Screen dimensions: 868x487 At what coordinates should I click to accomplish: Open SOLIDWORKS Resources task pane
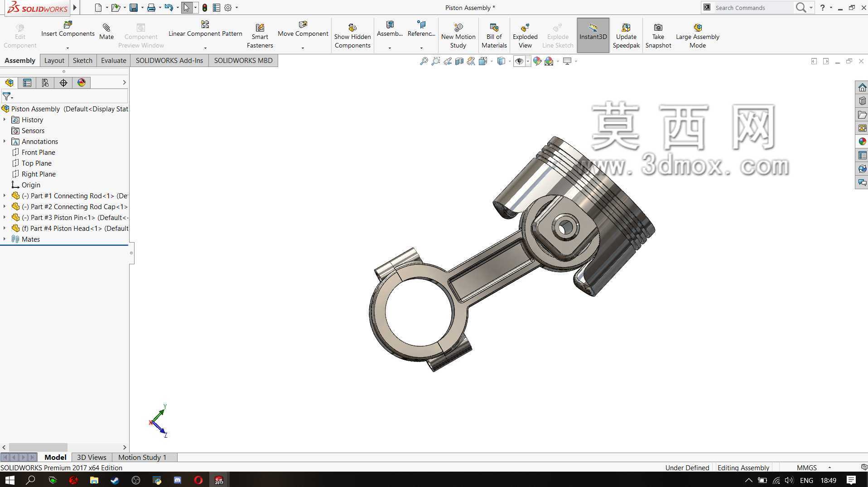pyautogui.click(x=862, y=87)
